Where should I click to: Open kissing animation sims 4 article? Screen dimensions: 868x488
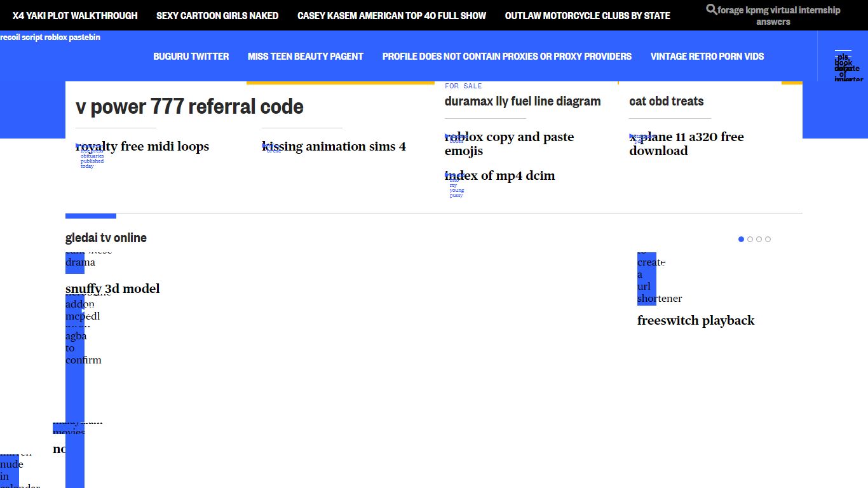point(334,146)
